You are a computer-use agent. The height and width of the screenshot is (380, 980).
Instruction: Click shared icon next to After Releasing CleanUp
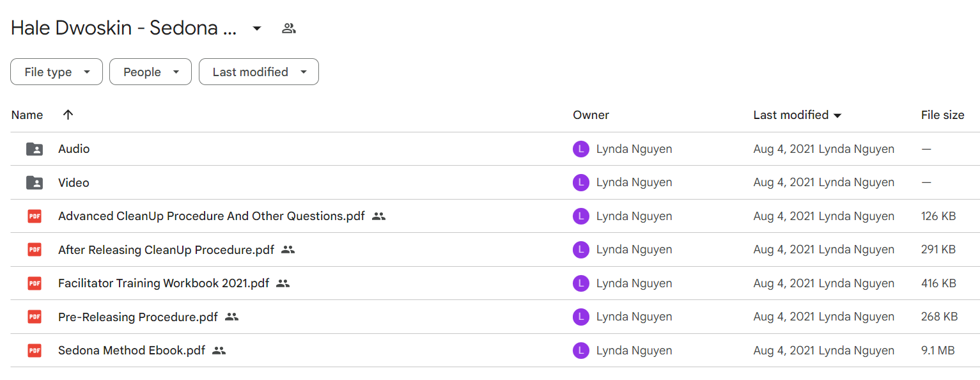pyautogui.click(x=288, y=249)
